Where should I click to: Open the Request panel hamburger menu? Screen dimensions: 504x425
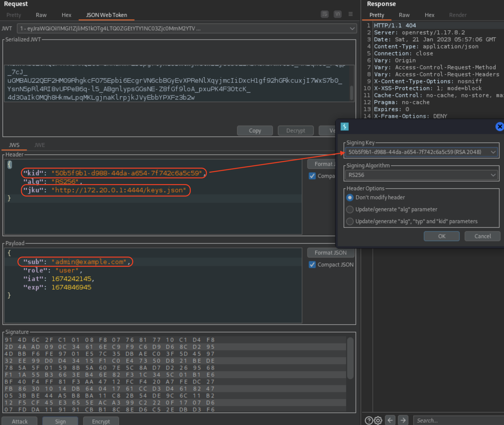click(350, 14)
